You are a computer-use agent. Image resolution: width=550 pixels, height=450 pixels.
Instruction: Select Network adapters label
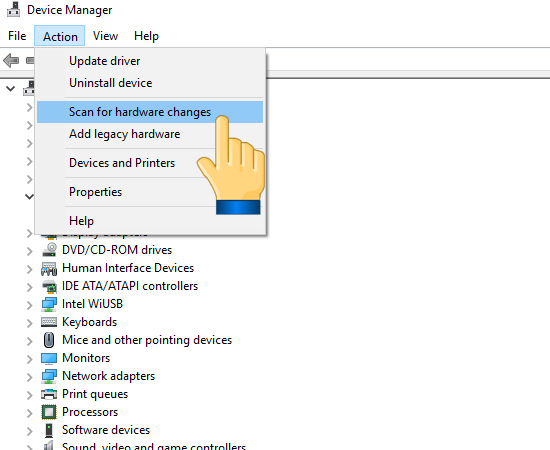click(x=108, y=376)
